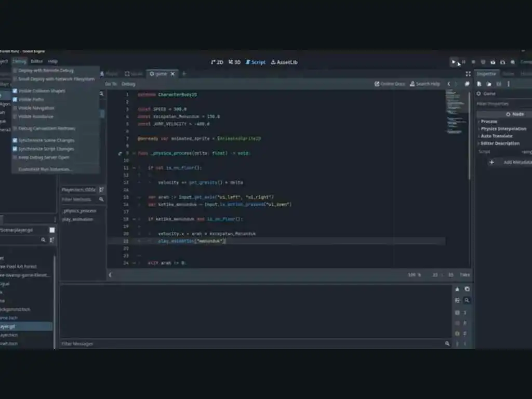Toggle alphabetical sorting of methods
The image size is (532, 399).
[101, 190]
